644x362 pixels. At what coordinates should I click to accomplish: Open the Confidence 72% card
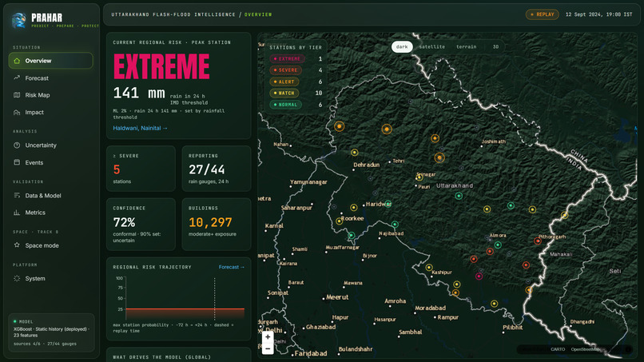[x=141, y=225]
